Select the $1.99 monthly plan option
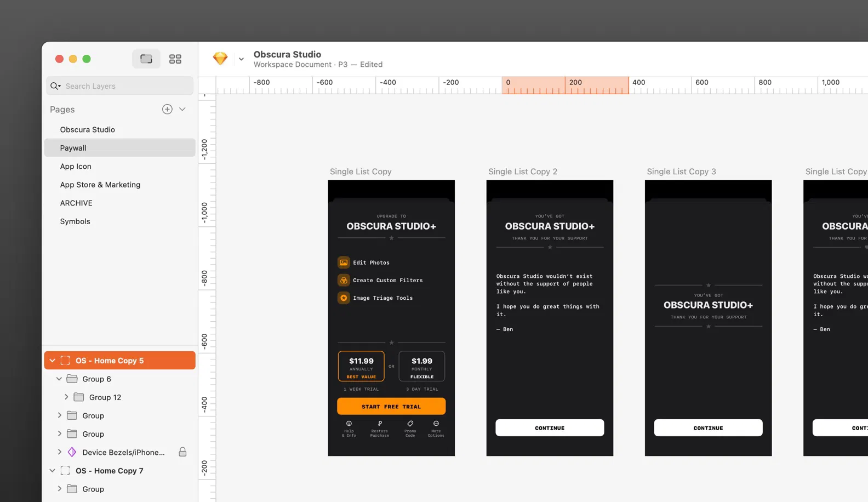This screenshot has width=868, height=502. [x=421, y=366]
